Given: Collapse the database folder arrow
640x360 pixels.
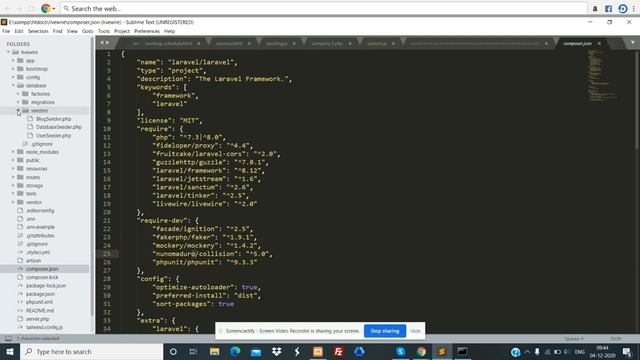Looking at the screenshot, I should pos(13,85).
